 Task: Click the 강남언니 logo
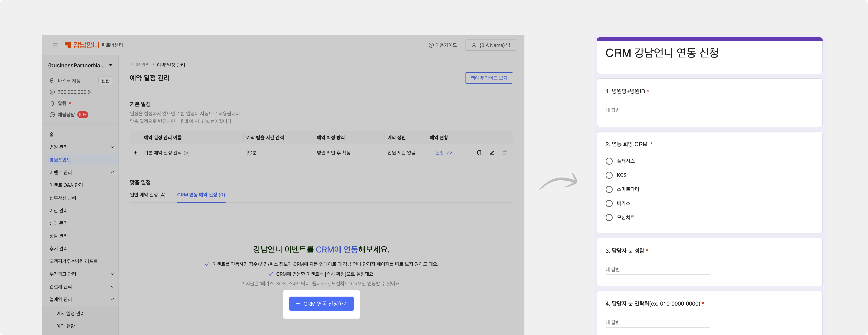(82, 45)
